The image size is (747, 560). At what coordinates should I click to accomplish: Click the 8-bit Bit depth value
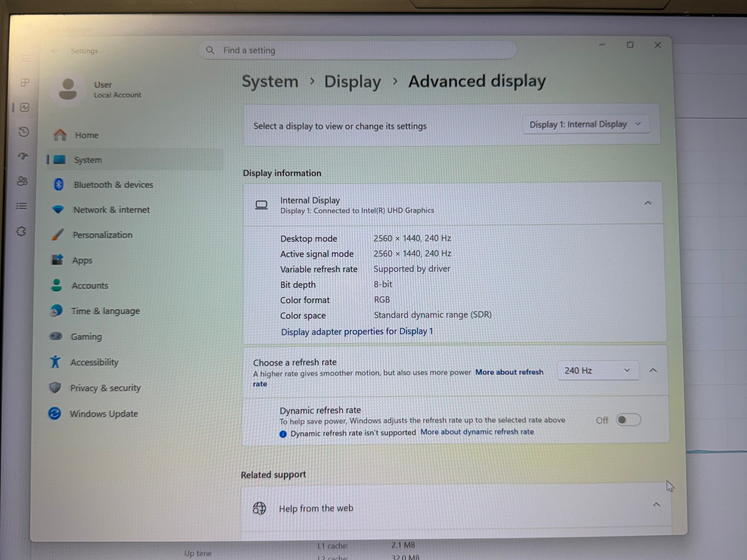(383, 284)
